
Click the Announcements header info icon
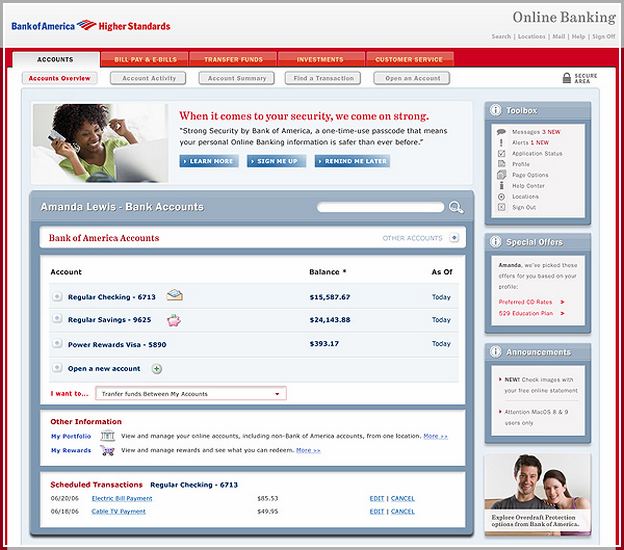[495, 352]
